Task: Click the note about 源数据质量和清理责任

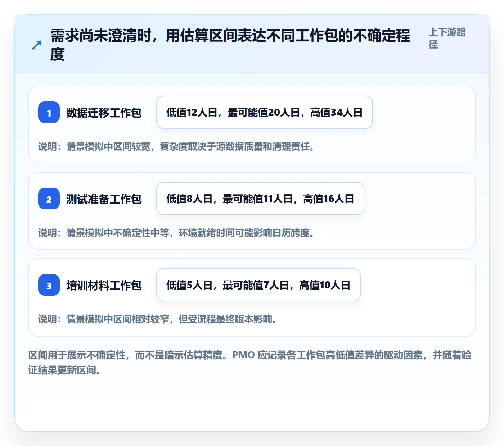Action: coord(176,146)
